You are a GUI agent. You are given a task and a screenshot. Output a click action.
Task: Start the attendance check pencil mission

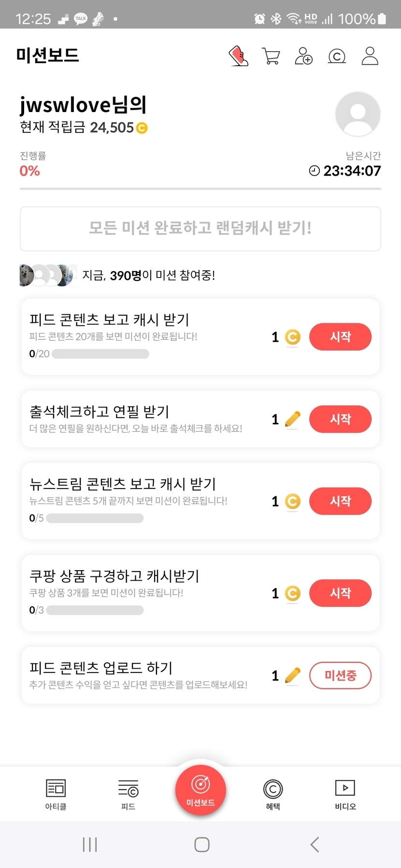coord(340,419)
